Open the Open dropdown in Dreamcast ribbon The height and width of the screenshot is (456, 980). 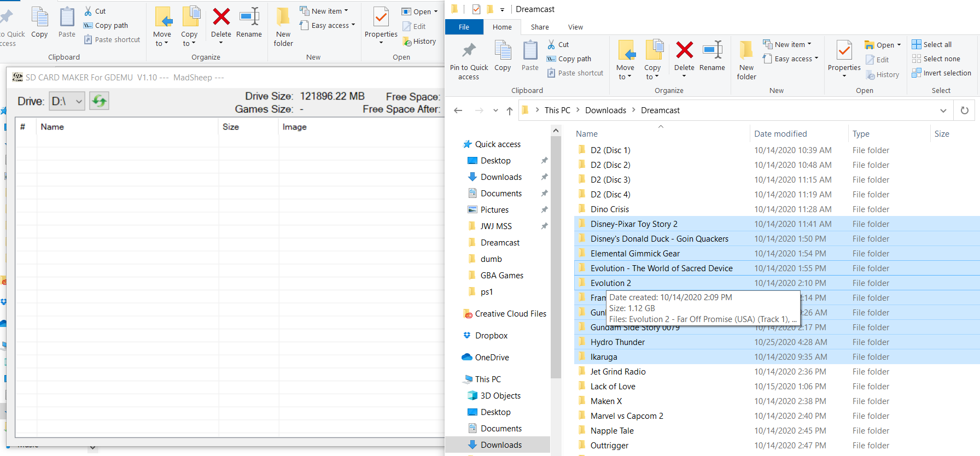[x=883, y=45]
